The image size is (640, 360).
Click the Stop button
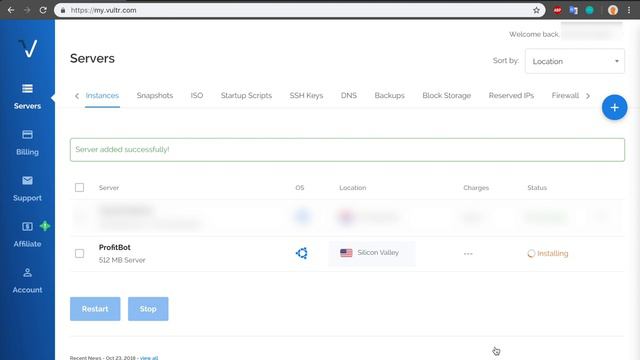point(148,309)
